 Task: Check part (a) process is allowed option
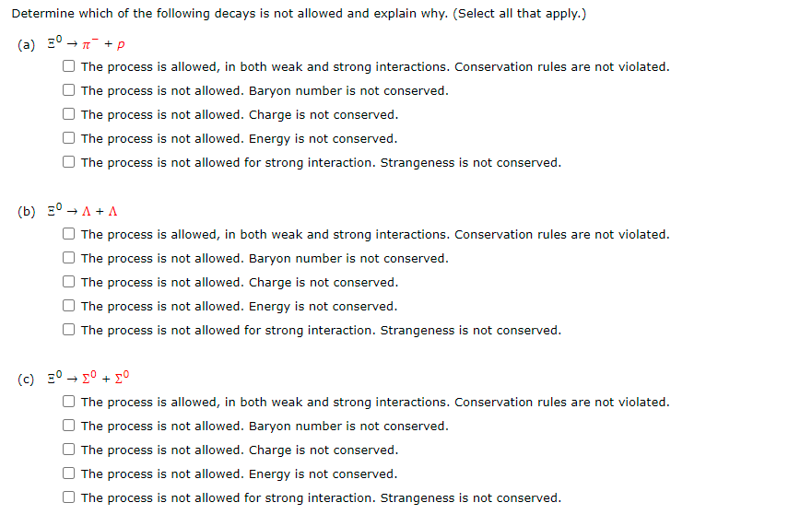coord(68,66)
